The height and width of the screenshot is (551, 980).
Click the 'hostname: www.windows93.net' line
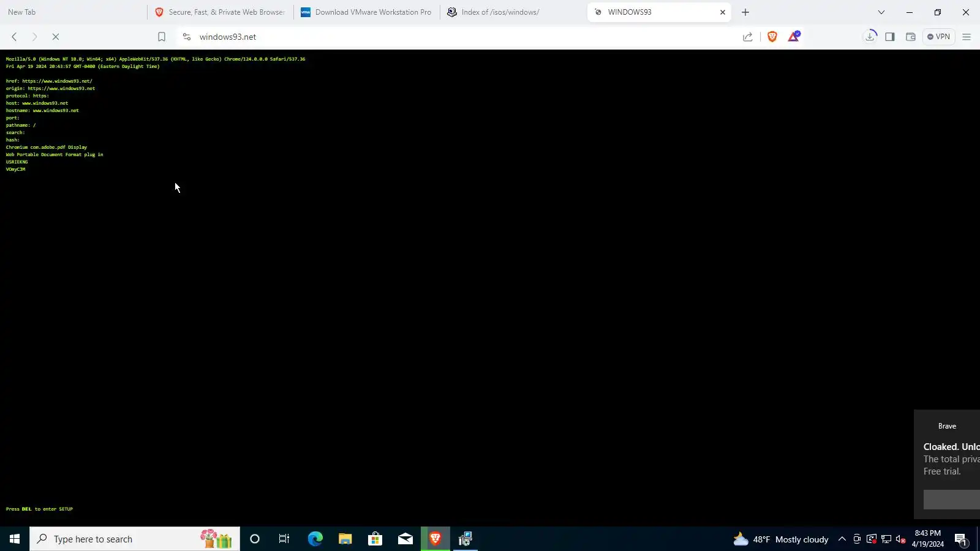42,110
